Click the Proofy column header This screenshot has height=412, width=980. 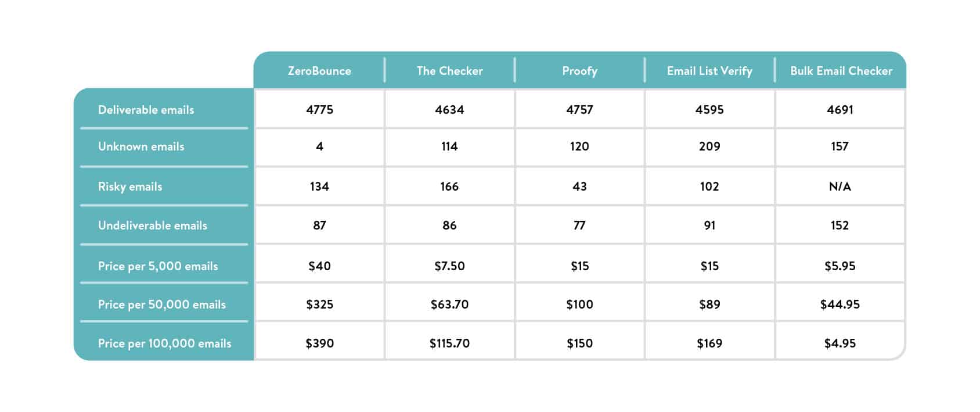tap(579, 71)
